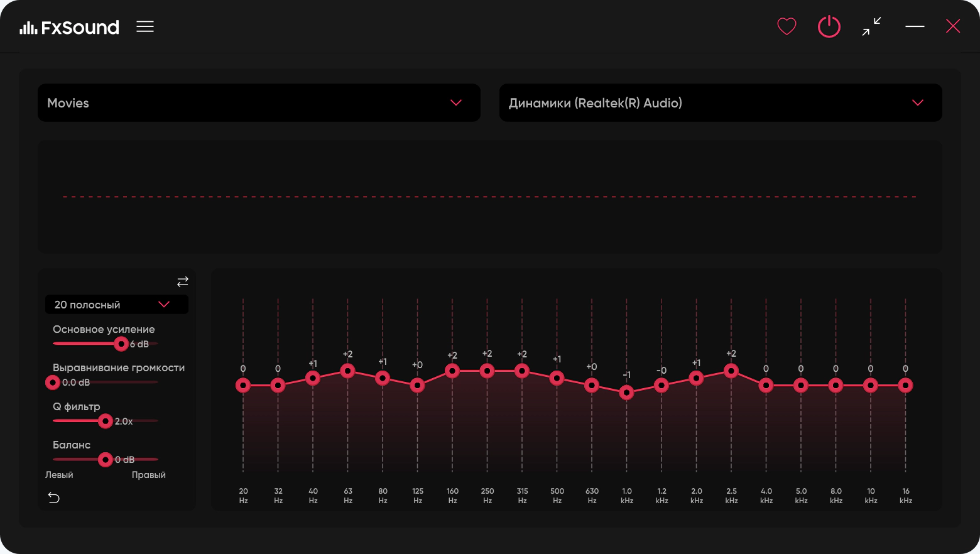Select the 63 Hz equalizer band handle
The image size is (980, 554).
tap(347, 371)
